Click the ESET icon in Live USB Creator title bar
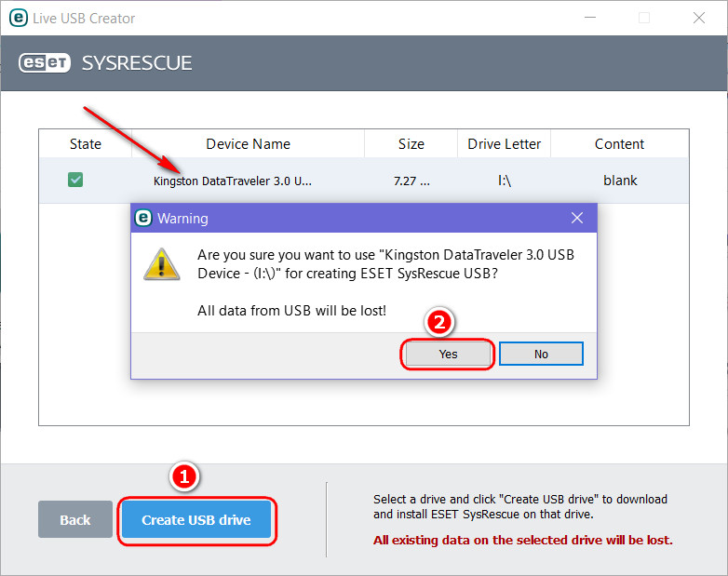728x576 pixels. pyautogui.click(x=19, y=18)
